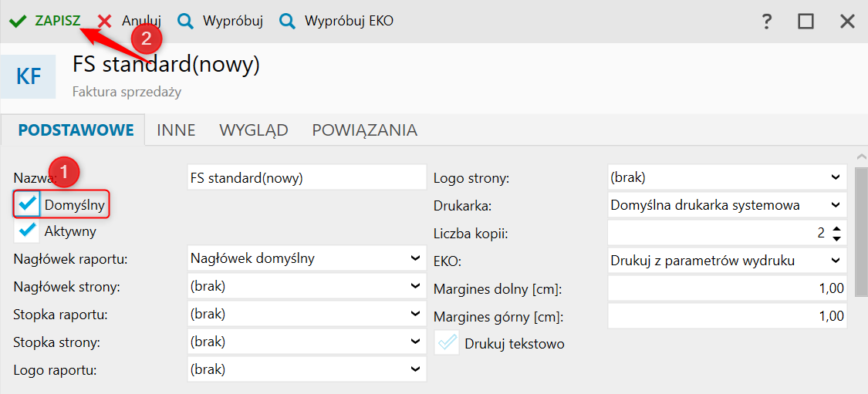
Task: Expand the EKO print option dropdown
Action: (728, 261)
